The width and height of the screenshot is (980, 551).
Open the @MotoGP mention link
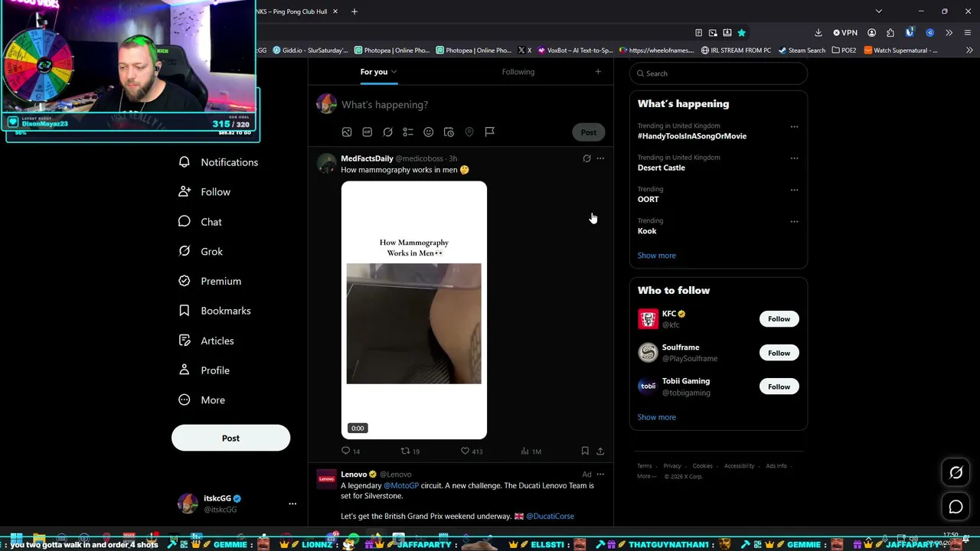point(401,485)
